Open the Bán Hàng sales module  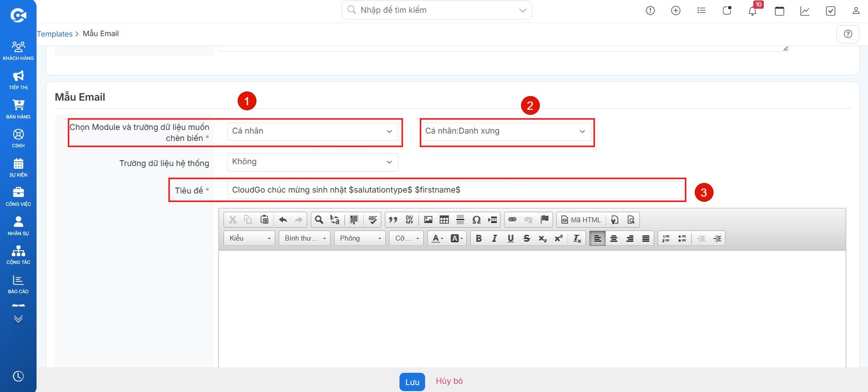pos(18,109)
